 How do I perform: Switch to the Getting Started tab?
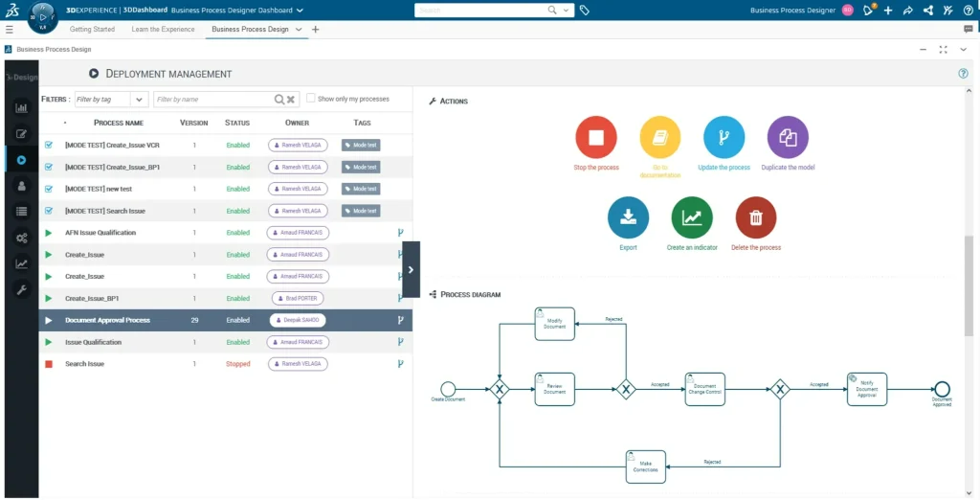click(92, 30)
